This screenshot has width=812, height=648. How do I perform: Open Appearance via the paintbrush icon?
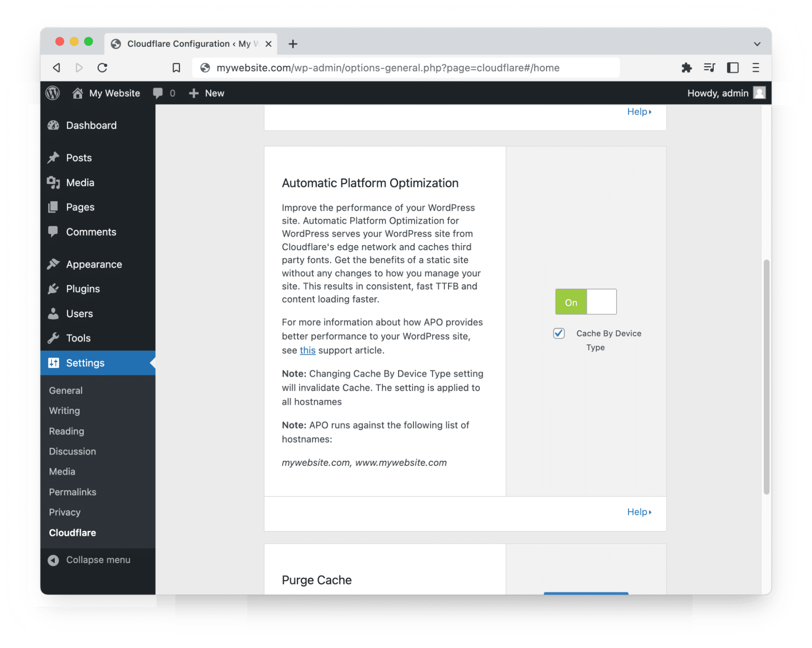coord(53,264)
